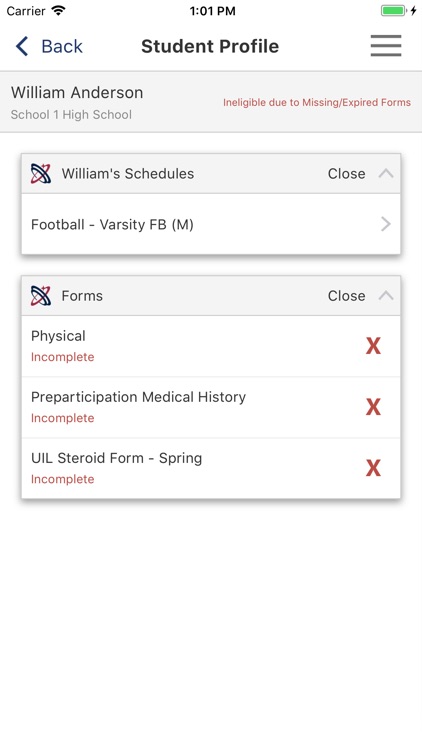Select the Football - Varsity FB (M) row
This screenshot has height=750, width=422.
[x=211, y=224]
